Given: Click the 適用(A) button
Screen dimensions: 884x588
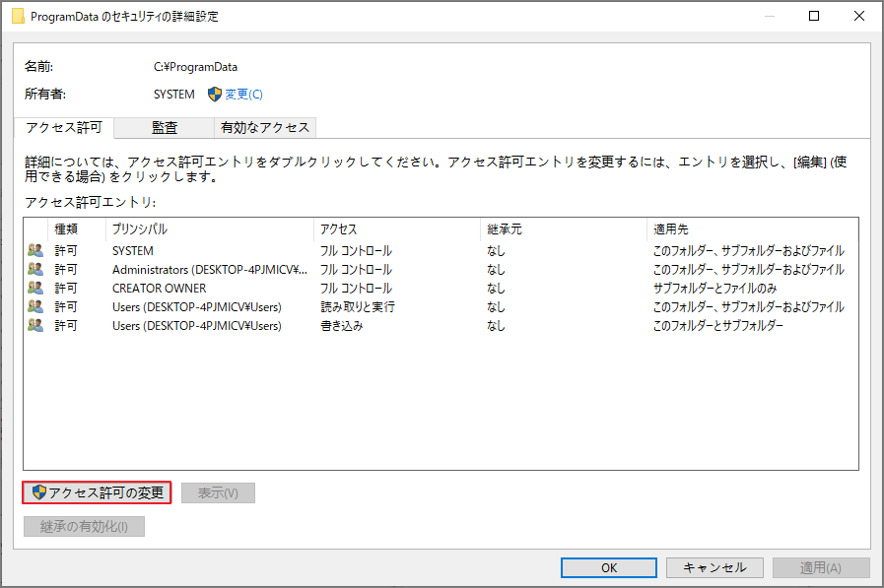Looking at the screenshot, I should [x=821, y=567].
